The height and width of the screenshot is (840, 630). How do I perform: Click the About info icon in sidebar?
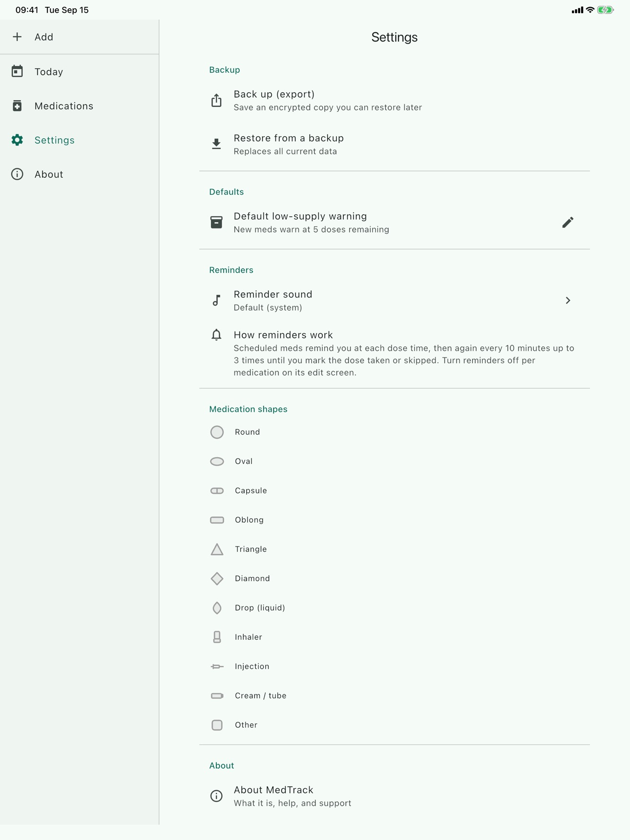click(17, 174)
